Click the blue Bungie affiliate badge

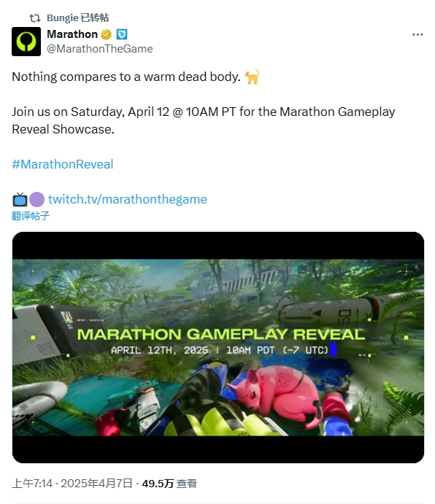(x=122, y=34)
